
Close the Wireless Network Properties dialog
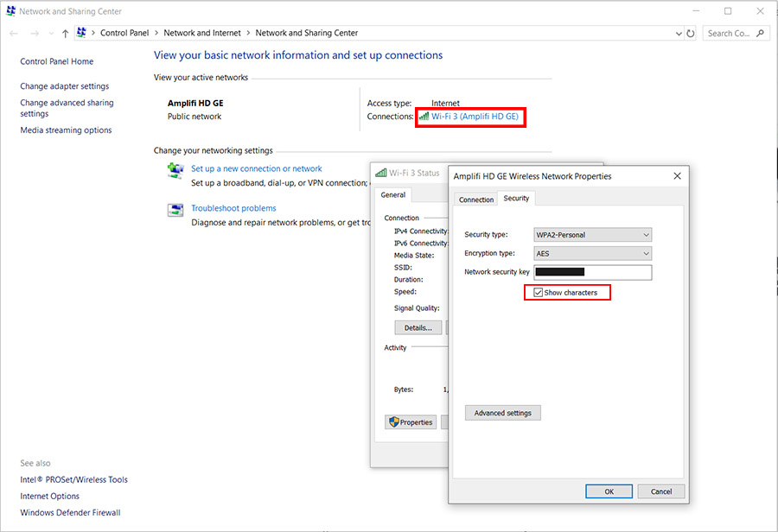(677, 176)
